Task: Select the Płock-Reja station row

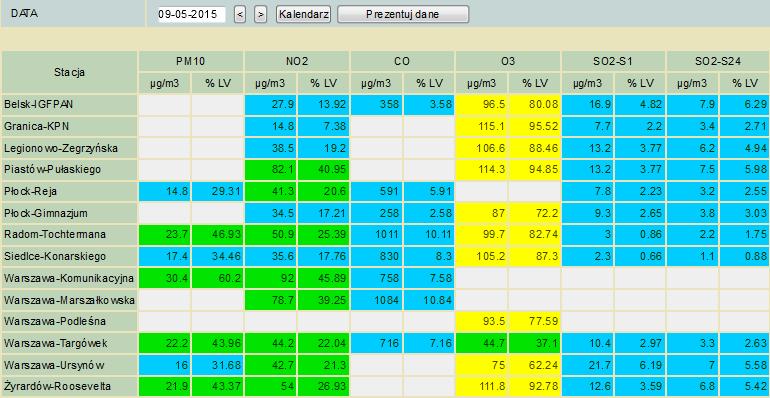Action: pos(69,191)
